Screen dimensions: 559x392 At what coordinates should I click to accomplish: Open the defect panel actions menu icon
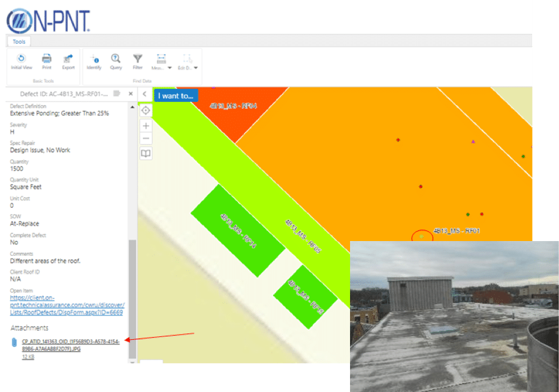117,94
